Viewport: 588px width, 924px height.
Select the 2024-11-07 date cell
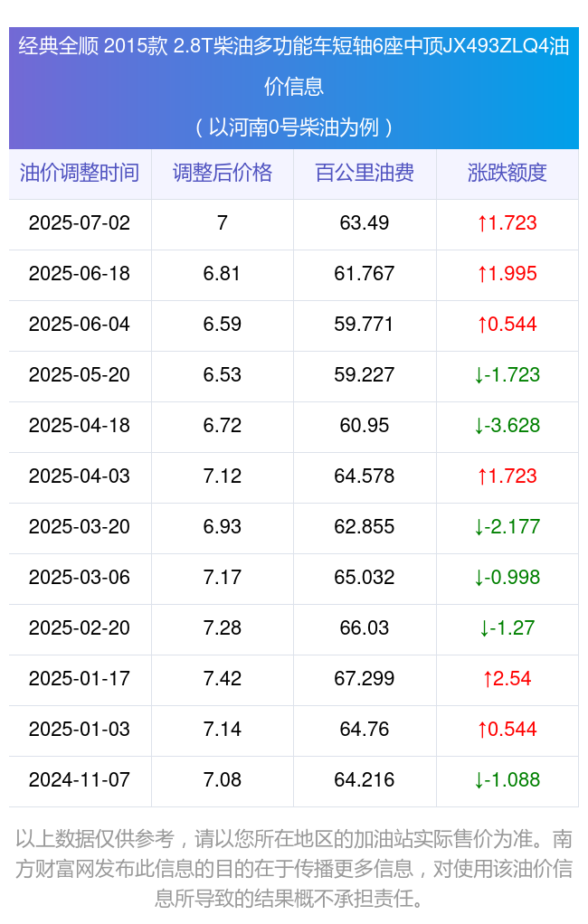coord(80,779)
